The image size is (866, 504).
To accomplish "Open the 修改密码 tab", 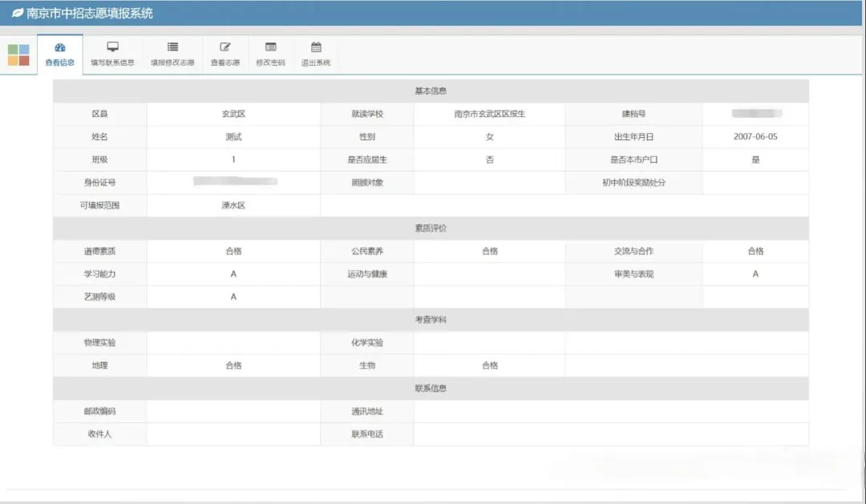I will (x=270, y=54).
